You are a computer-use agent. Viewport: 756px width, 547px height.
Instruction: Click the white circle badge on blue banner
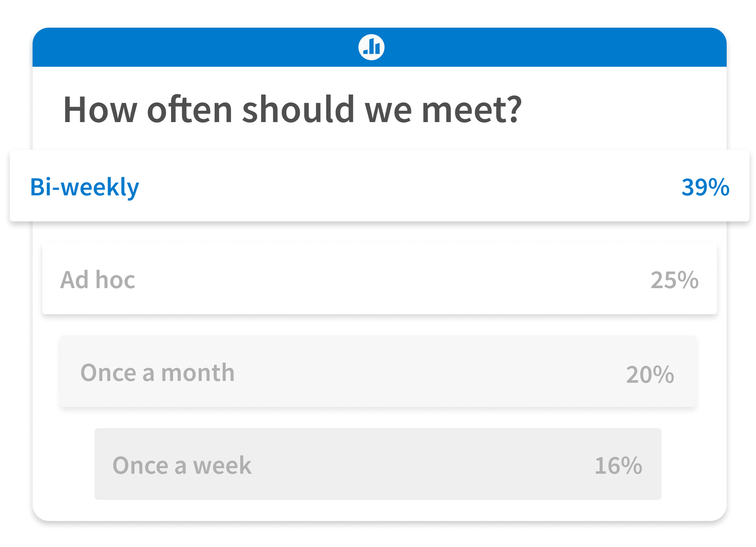pyautogui.click(x=372, y=46)
